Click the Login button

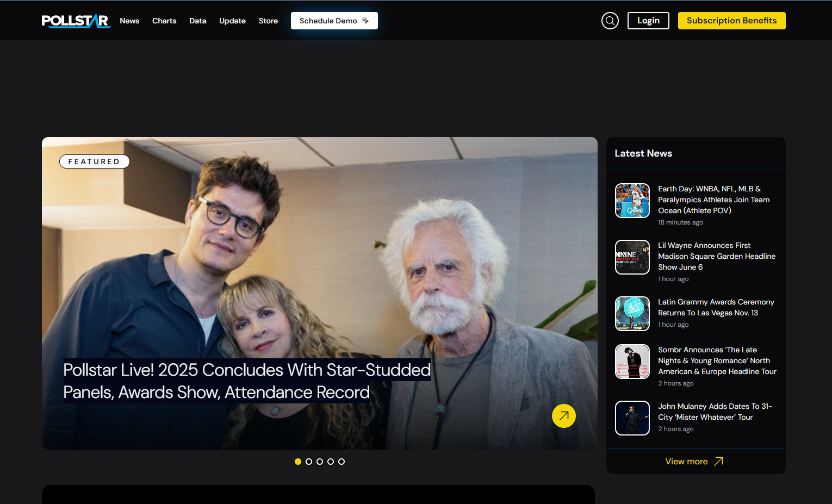click(x=648, y=21)
